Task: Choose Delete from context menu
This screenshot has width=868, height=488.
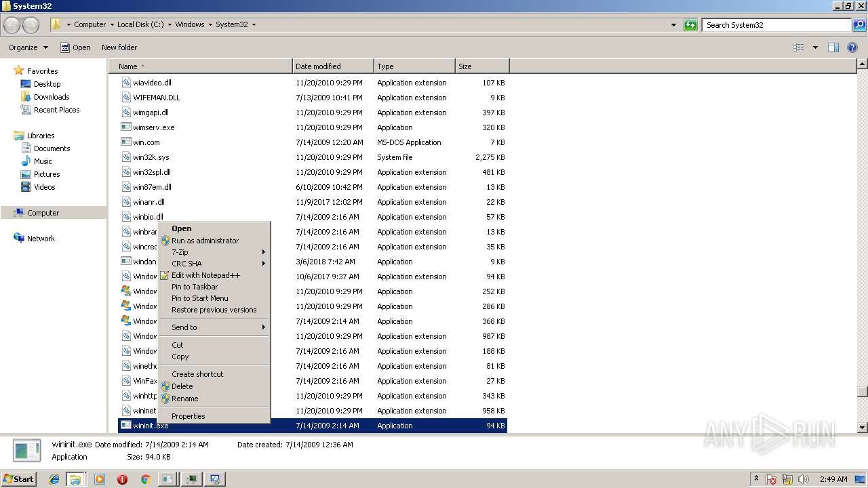Action: tap(214, 386)
